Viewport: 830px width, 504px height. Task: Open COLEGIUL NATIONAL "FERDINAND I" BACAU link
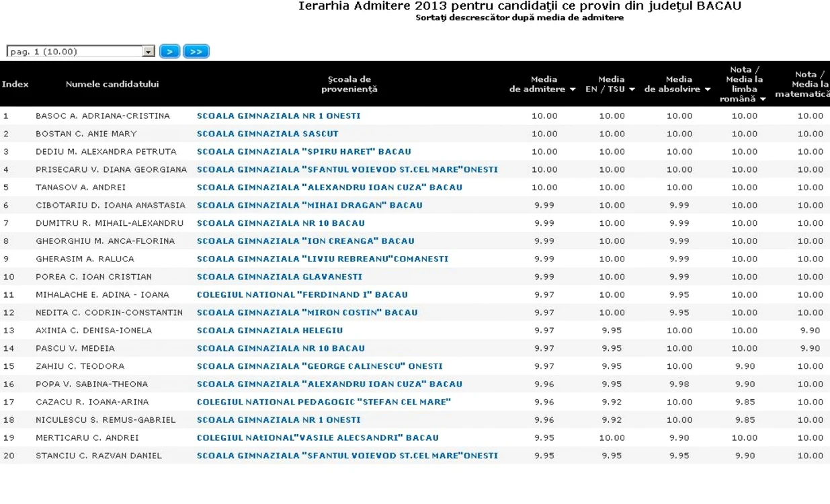click(302, 294)
